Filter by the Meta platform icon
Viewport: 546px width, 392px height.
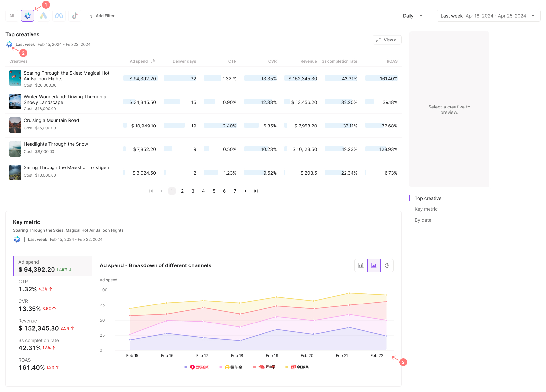coord(59,16)
